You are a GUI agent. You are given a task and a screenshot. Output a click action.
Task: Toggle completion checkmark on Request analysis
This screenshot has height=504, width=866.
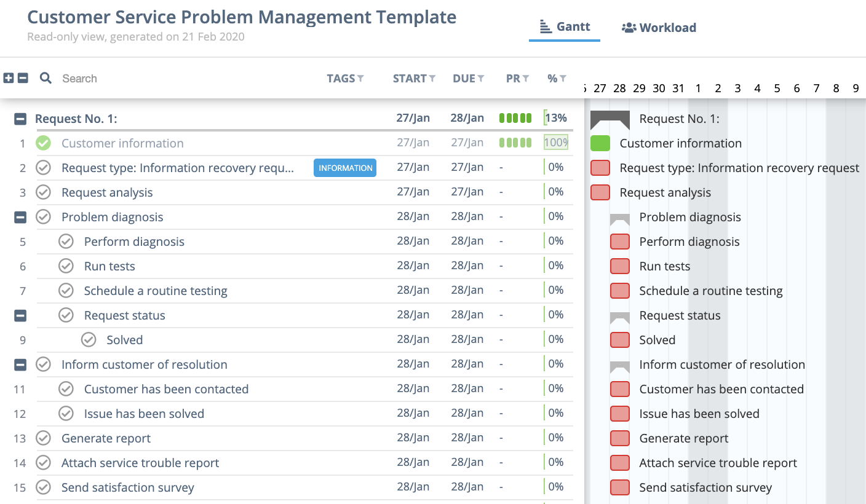[42, 192]
